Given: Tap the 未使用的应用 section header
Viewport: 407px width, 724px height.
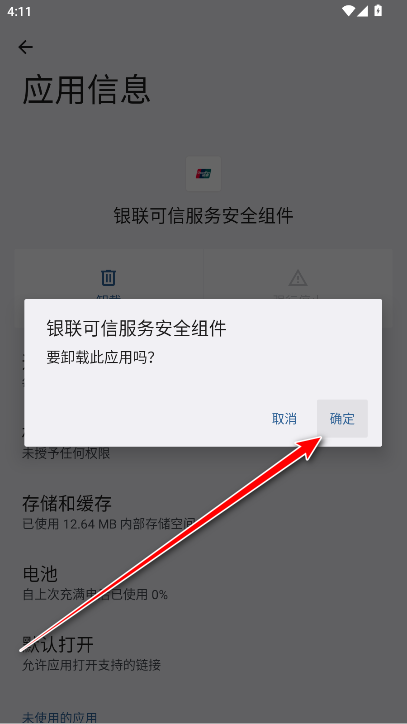Looking at the screenshot, I should (60, 717).
